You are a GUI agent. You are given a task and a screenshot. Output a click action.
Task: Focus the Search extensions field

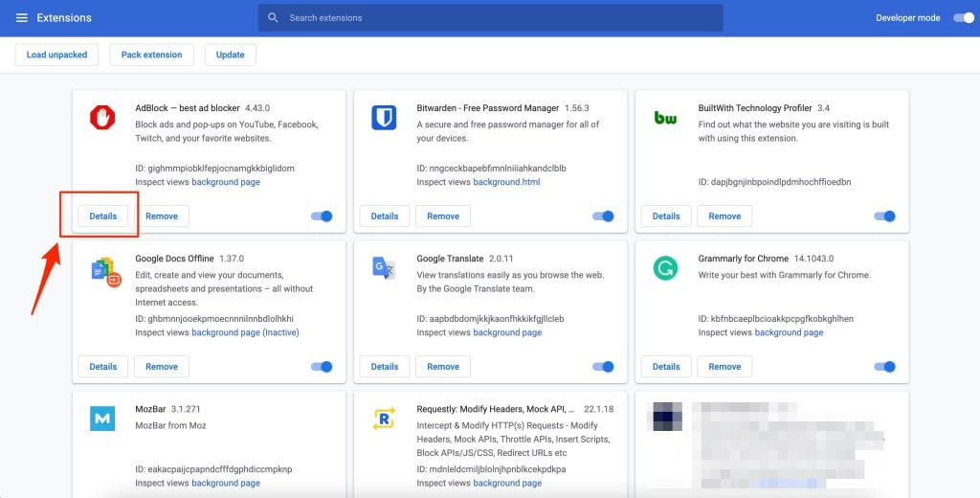(x=491, y=17)
